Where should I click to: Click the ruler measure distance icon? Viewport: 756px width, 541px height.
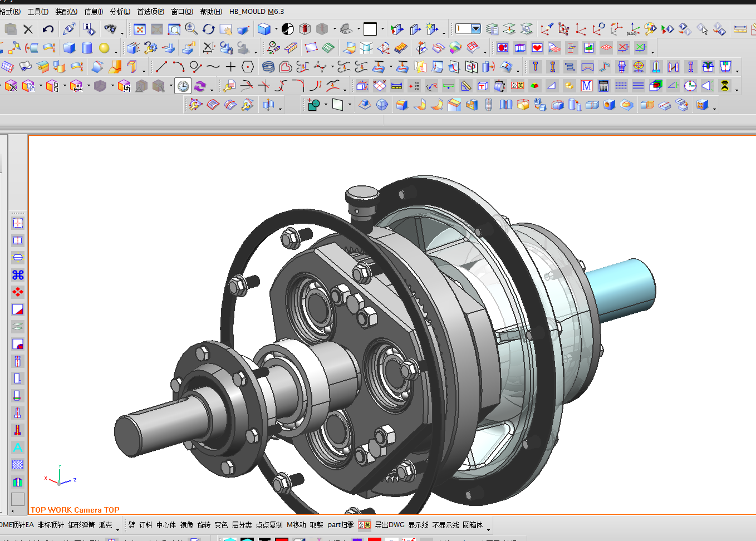pos(740,29)
